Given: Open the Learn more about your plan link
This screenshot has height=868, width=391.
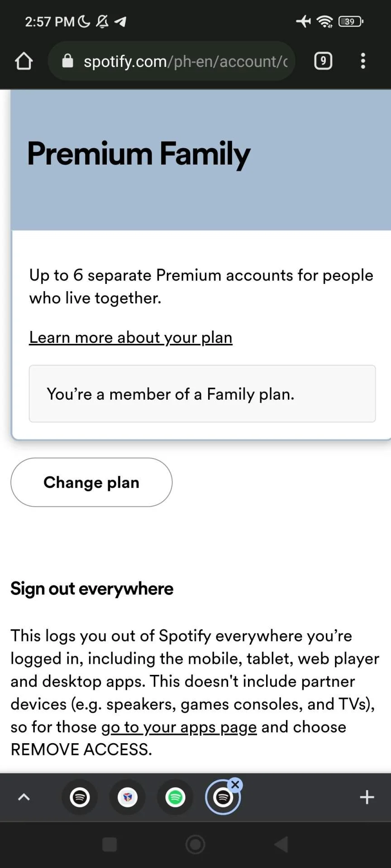Looking at the screenshot, I should (x=131, y=337).
